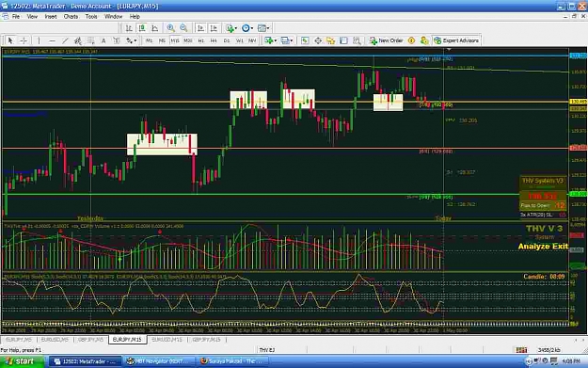Open the periodicity clock dropdown
588x368 pixels.
click(247, 28)
